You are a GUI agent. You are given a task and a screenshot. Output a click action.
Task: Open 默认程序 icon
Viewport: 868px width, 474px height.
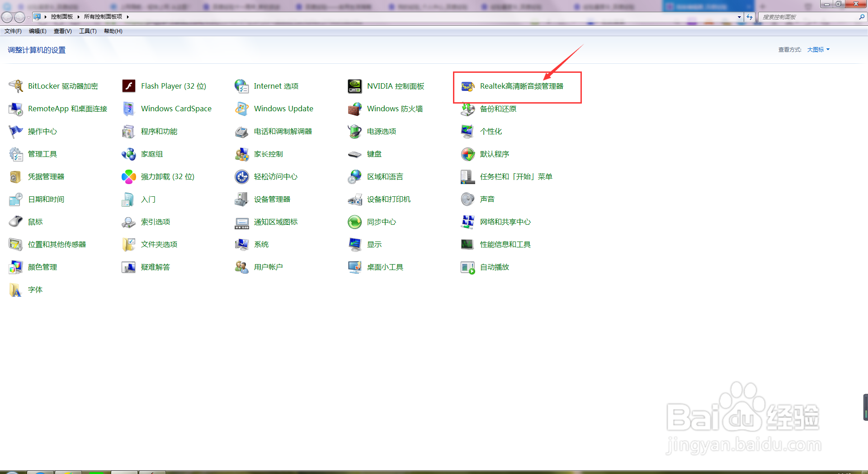[x=468, y=154]
